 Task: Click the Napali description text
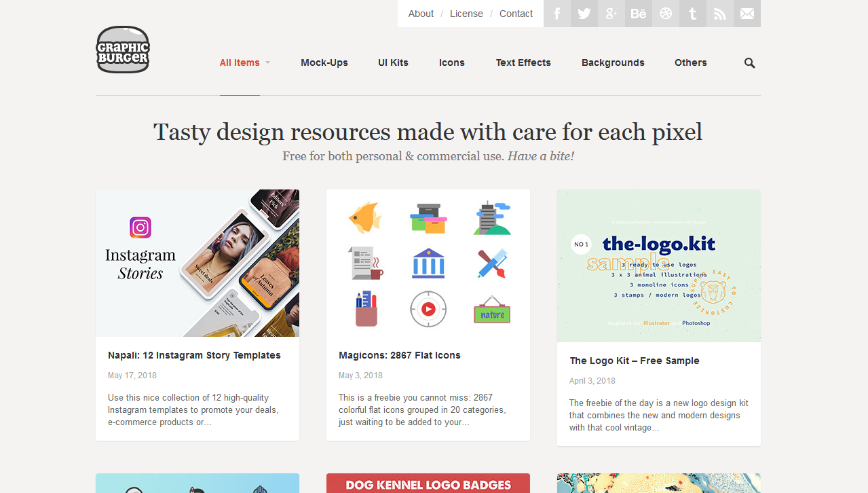(x=193, y=410)
